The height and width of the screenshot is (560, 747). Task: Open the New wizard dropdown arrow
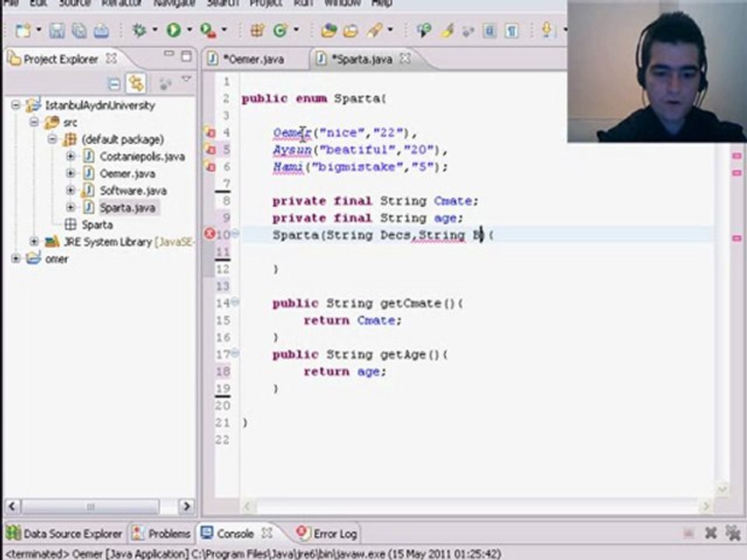[x=39, y=30]
